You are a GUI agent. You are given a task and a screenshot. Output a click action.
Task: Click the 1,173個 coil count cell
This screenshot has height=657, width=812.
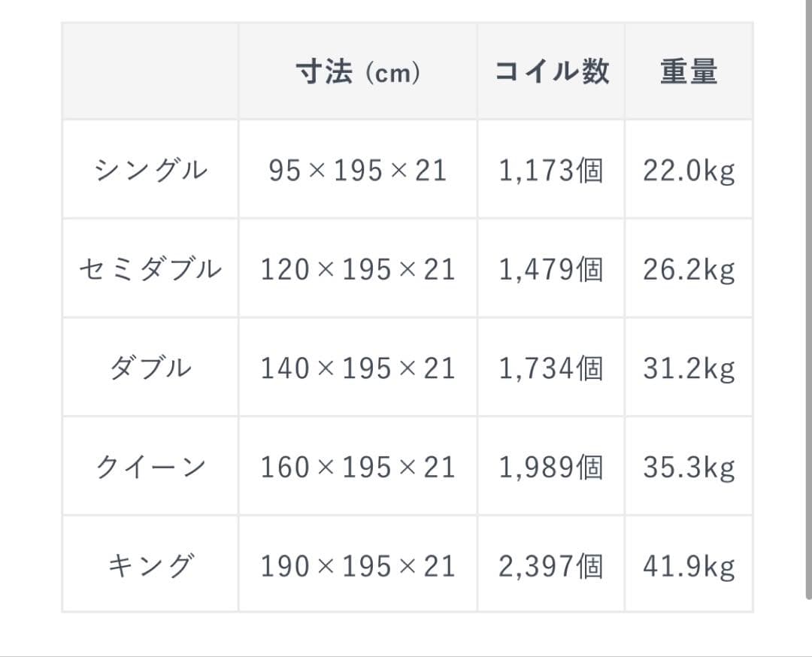551,171
